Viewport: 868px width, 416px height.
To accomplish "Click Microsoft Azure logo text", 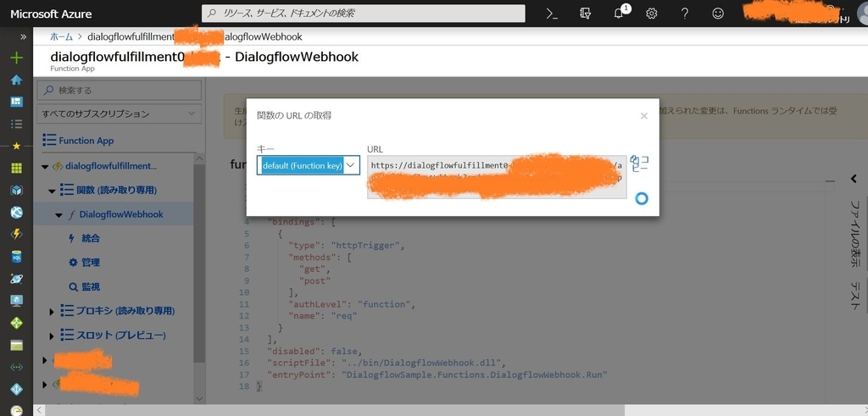I will point(51,14).
